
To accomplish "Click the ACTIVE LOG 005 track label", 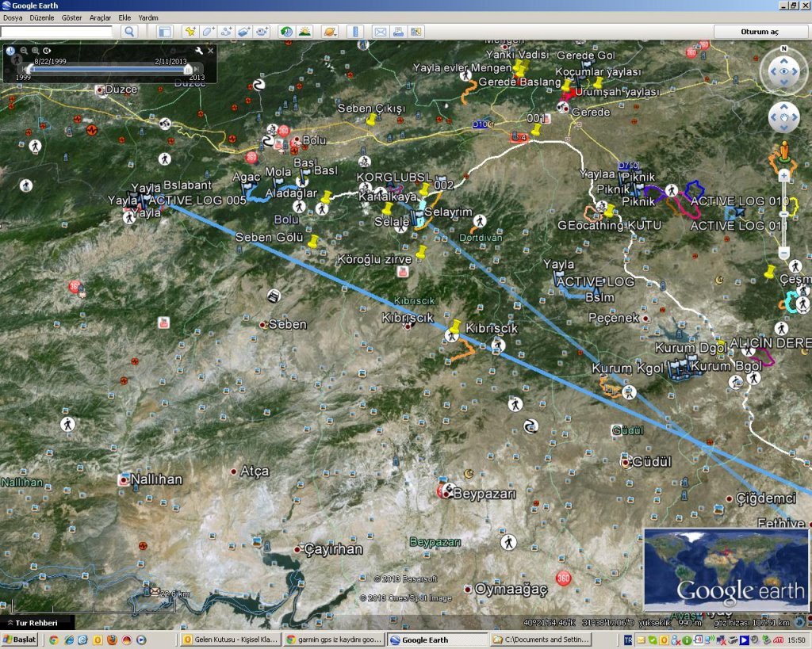I will coord(197,200).
